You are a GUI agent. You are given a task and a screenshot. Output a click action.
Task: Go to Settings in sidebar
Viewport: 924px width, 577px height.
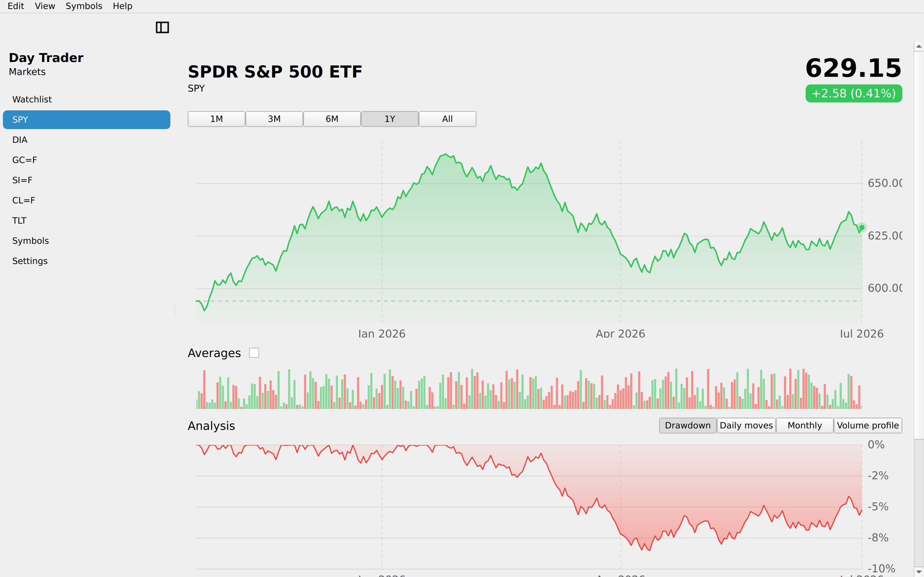(x=87, y=261)
